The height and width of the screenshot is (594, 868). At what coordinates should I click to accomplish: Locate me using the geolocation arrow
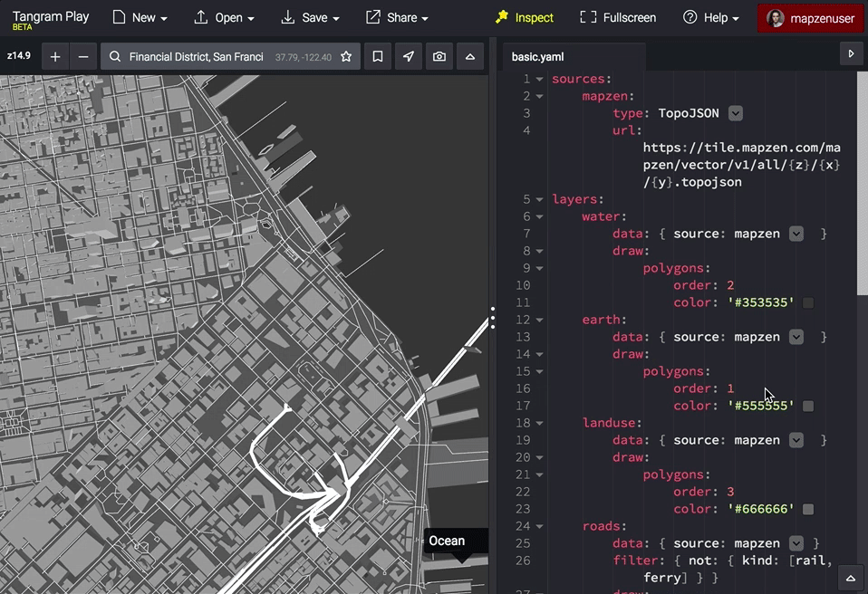409,56
